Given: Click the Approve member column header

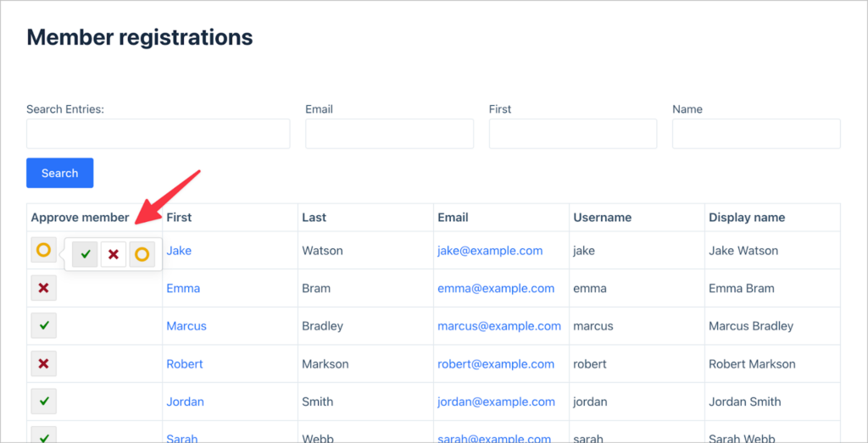Looking at the screenshot, I should [x=80, y=218].
